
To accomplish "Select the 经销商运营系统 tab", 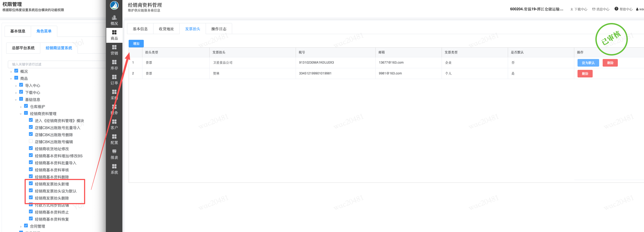I will (59, 48).
